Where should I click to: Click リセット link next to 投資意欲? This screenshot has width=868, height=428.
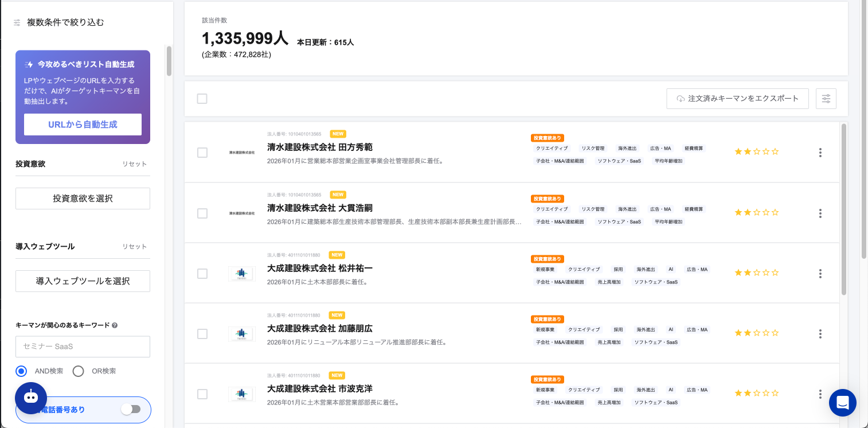pos(134,164)
